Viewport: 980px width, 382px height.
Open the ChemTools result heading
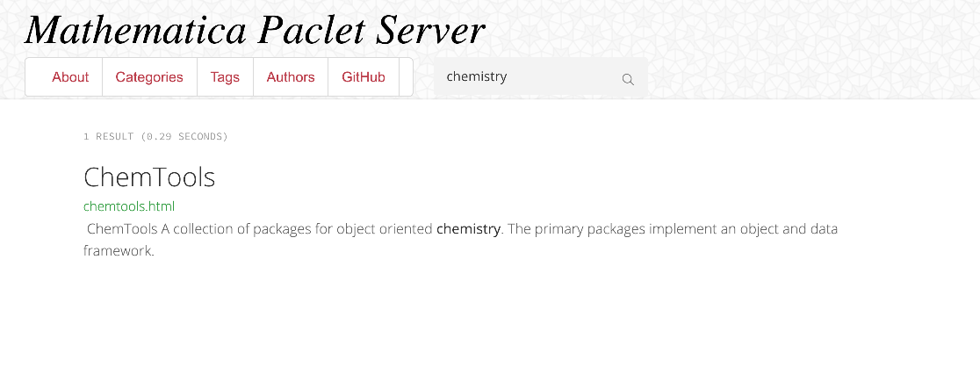click(x=149, y=177)
